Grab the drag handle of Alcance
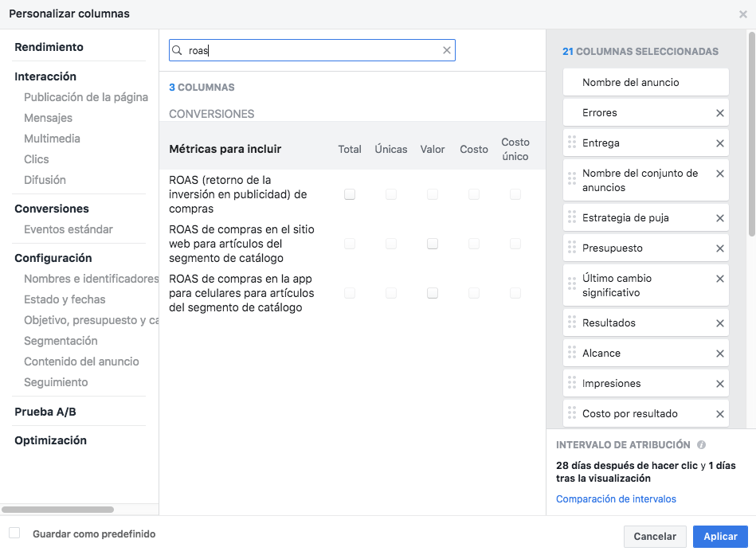Viewport: 756px width, 555px height. 572,352
